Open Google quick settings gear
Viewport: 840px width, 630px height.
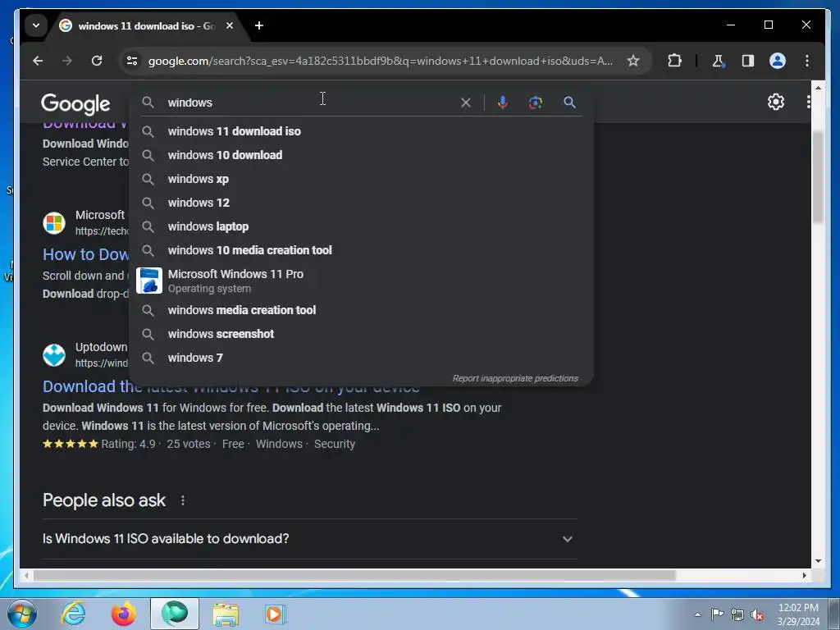coord(776,102)
